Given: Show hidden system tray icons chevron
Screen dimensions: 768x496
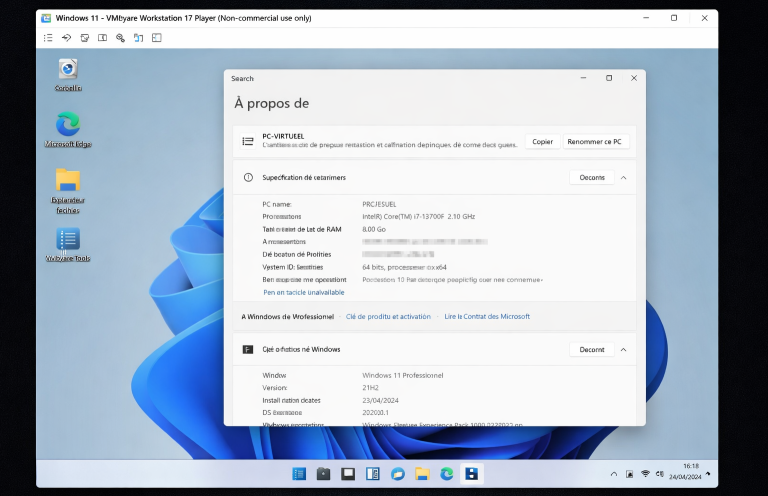Looking at the screenshot, I should (614, 473).
